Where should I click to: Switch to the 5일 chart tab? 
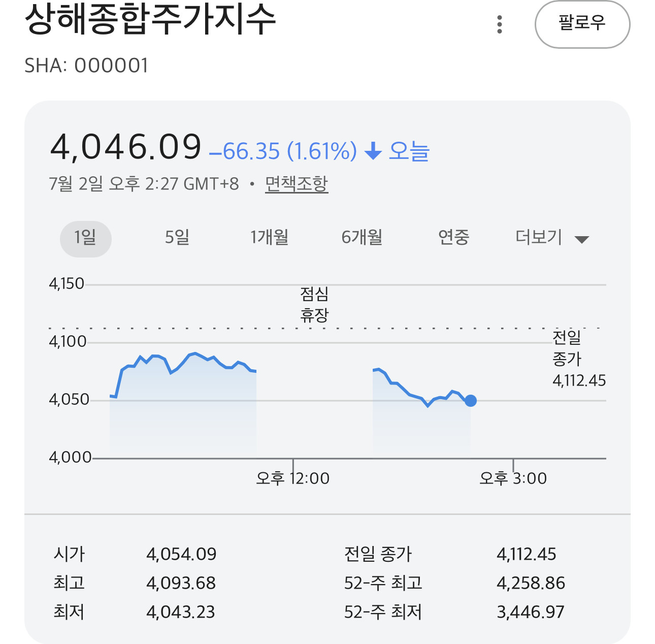coord(177,237)
